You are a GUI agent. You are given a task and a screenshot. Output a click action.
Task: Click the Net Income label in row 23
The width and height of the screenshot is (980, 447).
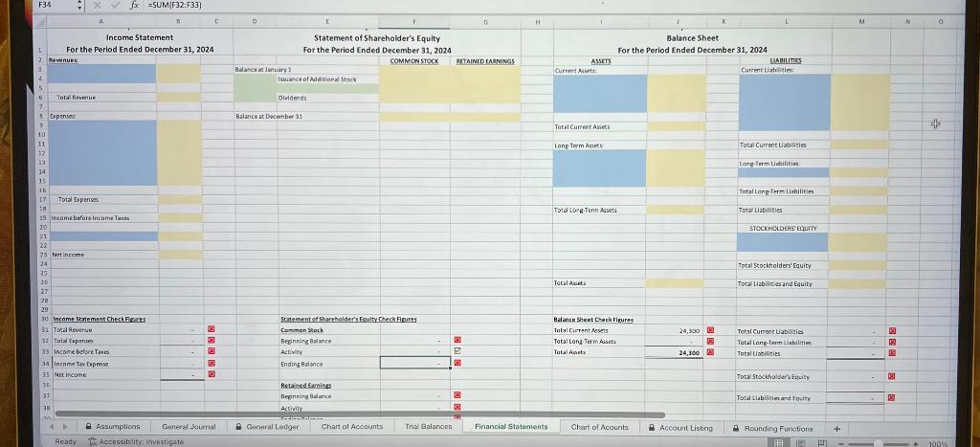coord(68,255)
